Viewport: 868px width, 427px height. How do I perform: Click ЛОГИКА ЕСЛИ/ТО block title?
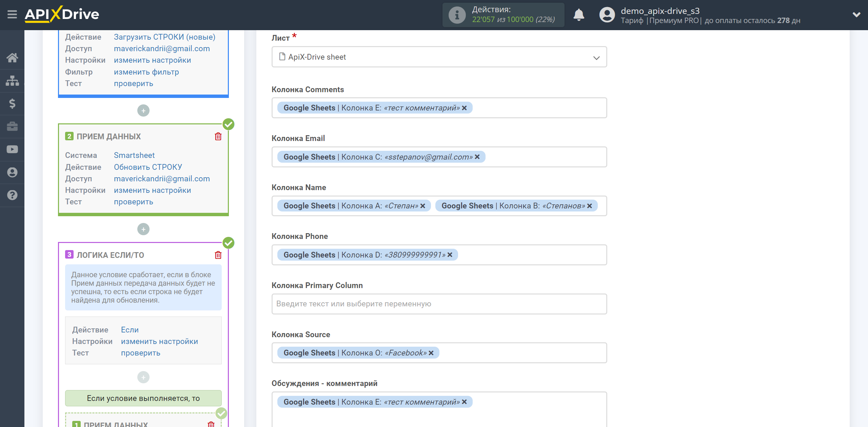[x=110, y=255]
